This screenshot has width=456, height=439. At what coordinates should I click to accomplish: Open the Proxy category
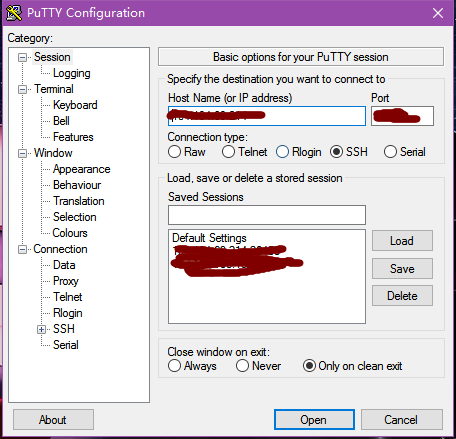point(66,281)
